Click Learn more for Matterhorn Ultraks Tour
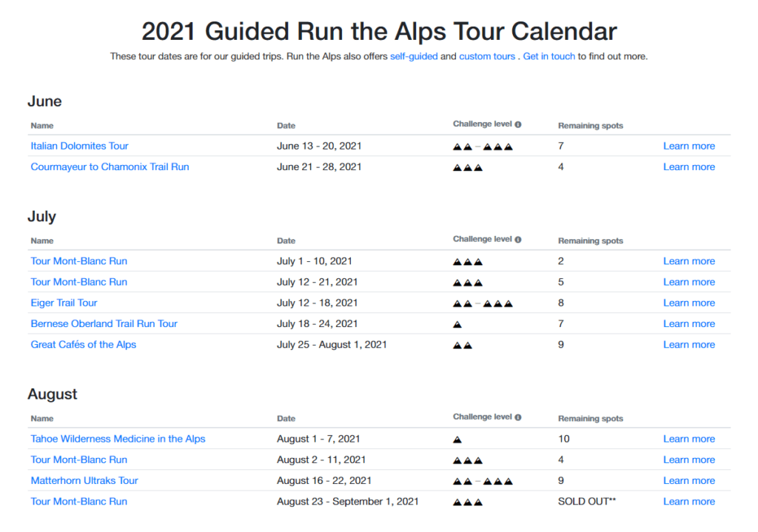 click(x=688, y=480)
